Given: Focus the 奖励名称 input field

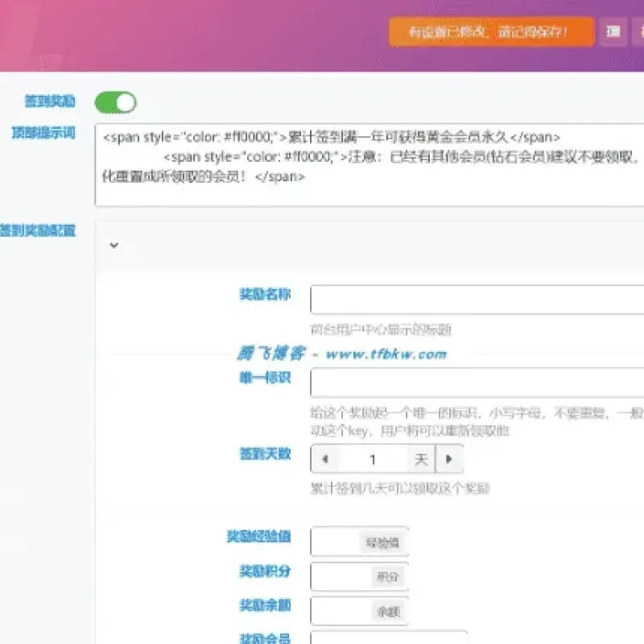Looking at the screenshot, I should click(477, 299).
